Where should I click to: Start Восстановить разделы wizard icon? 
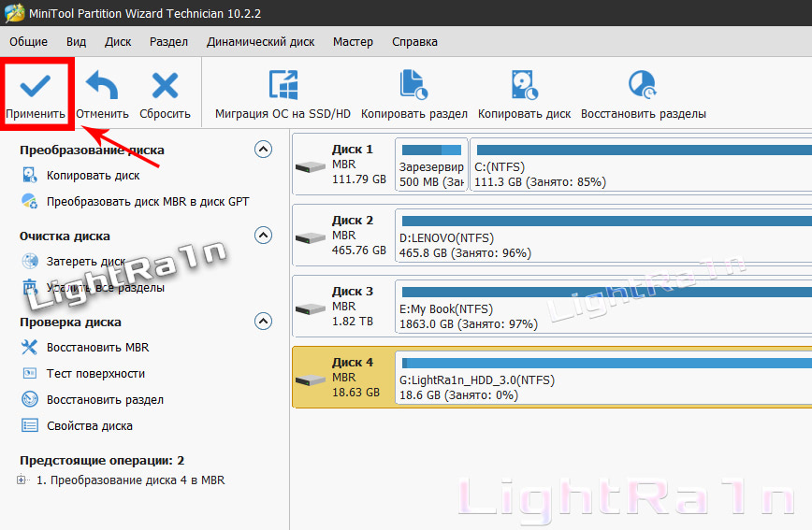tap(643, 84)
